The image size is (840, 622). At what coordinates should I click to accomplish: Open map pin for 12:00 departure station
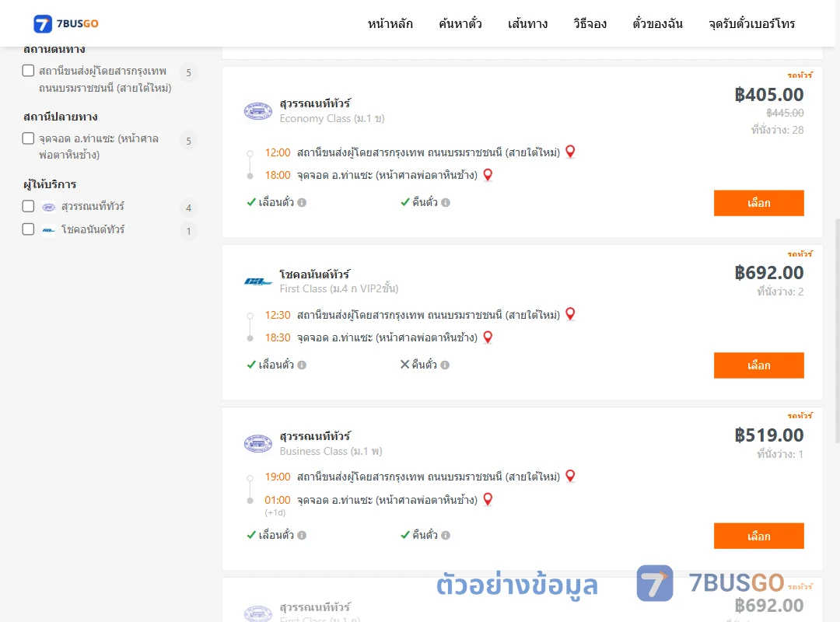click(x=571, y=152)
